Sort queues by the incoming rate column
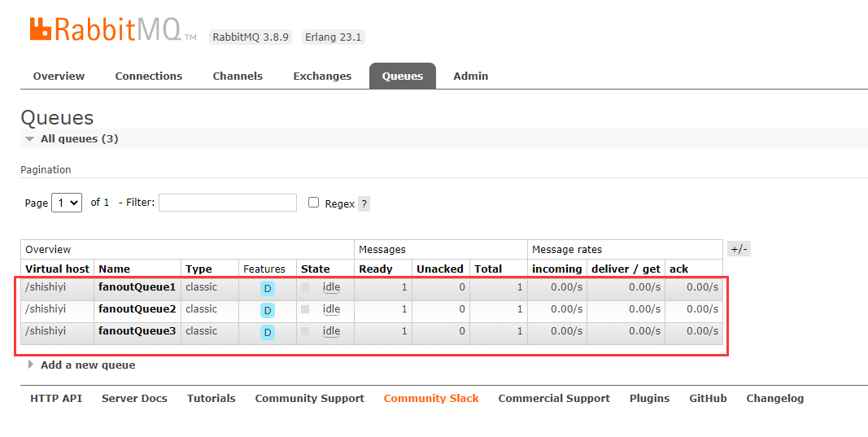The image size is (868, 437). [x=557, y=269]
